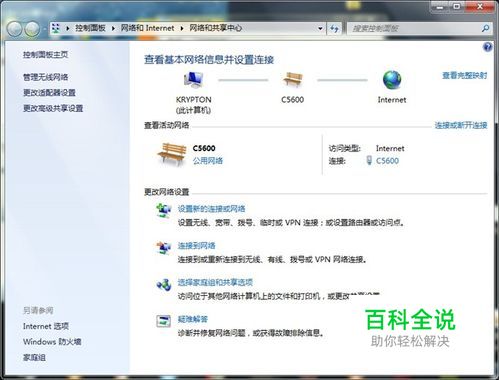Click the Internet label under the globe
This screenshot has width=499, height=380.
[x=392, y=100]
